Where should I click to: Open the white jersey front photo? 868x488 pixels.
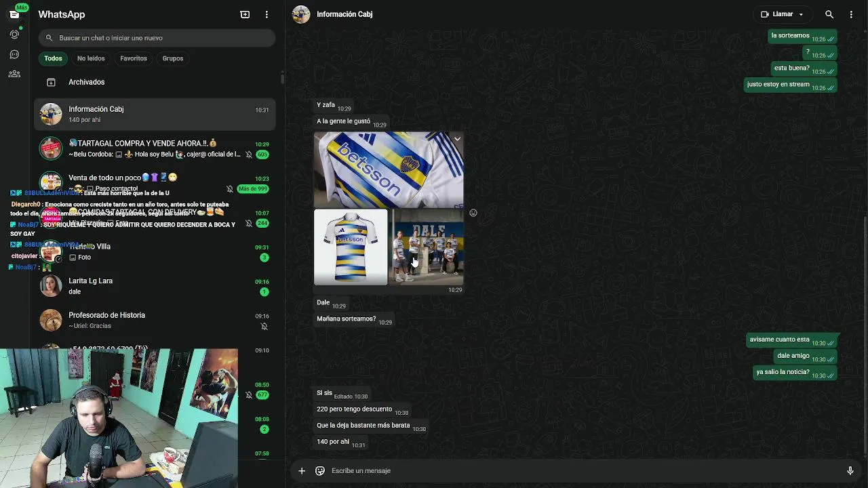click(x=351, y=247)
